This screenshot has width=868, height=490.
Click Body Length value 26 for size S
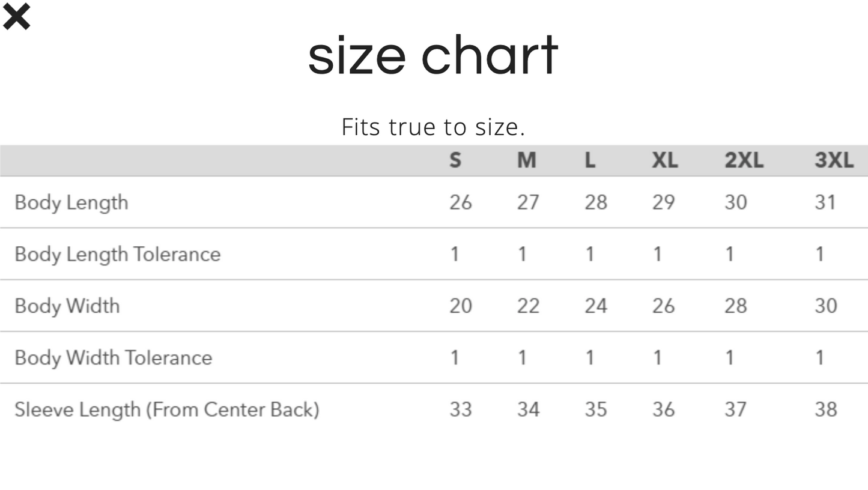460,202
